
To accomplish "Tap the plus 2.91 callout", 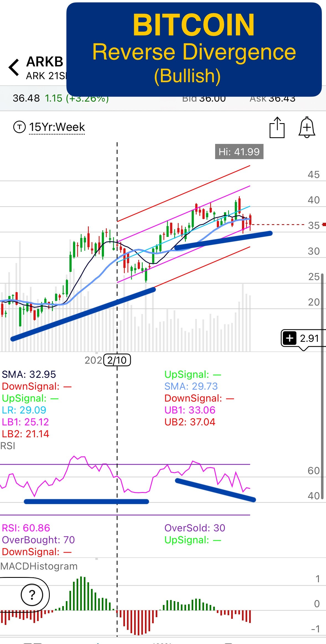I will [304, 338].
